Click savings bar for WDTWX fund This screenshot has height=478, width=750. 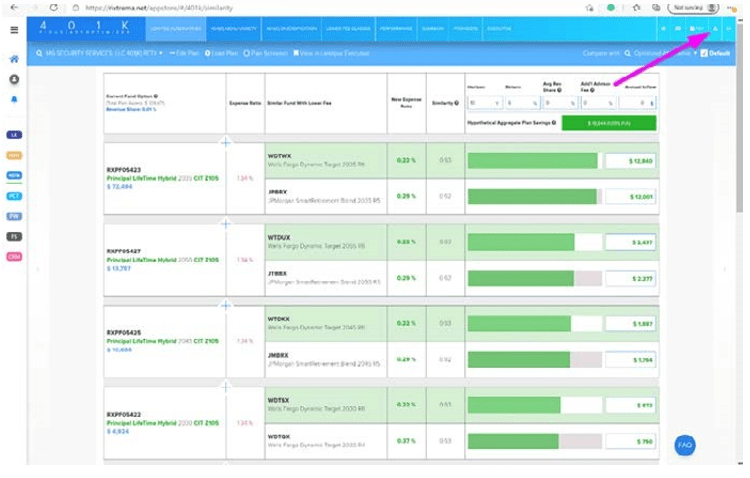[532, 161]
